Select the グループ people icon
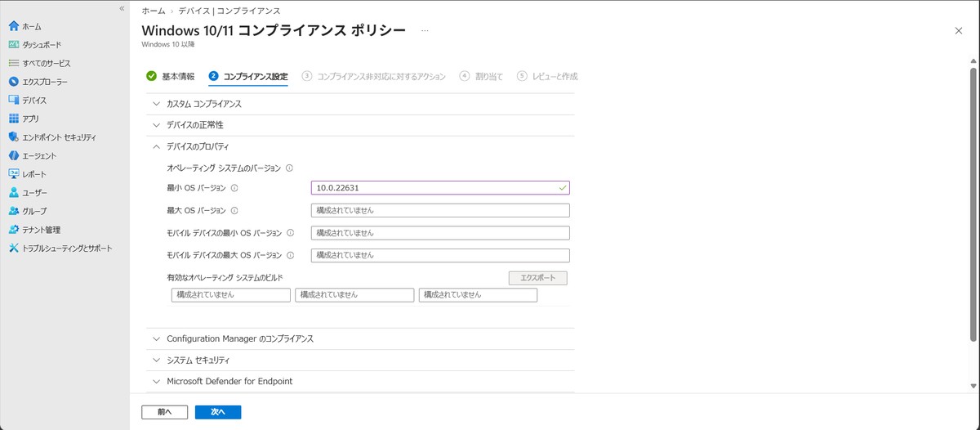This screenshot has height=430, width=980. click(13, 211)
